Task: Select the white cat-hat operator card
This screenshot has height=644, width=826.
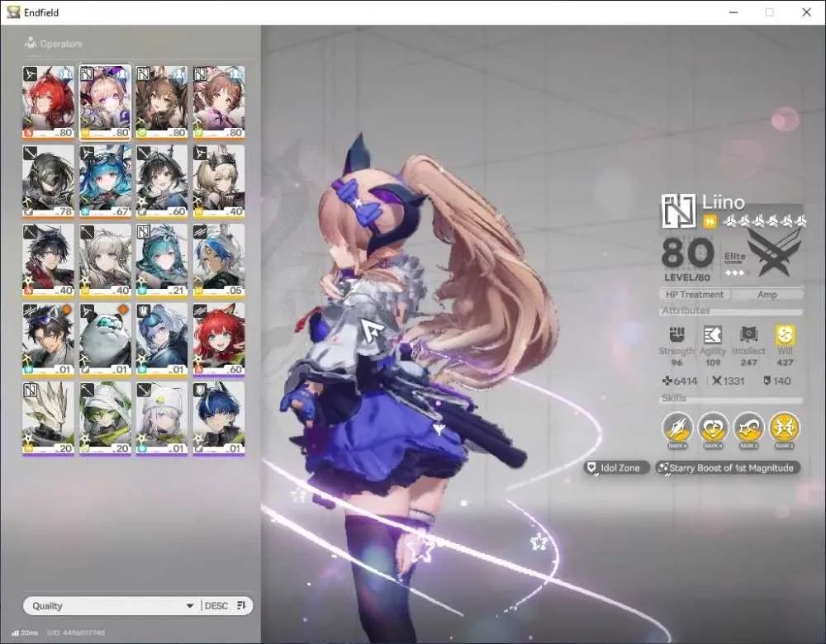Action: (x=162, y=419)
